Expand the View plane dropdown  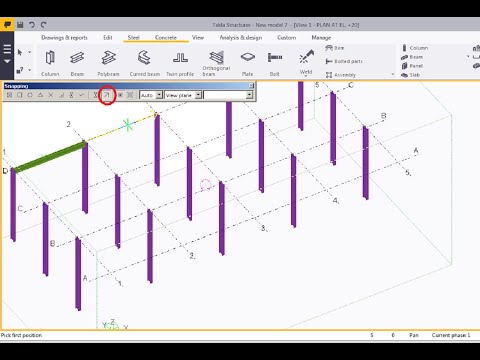tap(198, 95)
